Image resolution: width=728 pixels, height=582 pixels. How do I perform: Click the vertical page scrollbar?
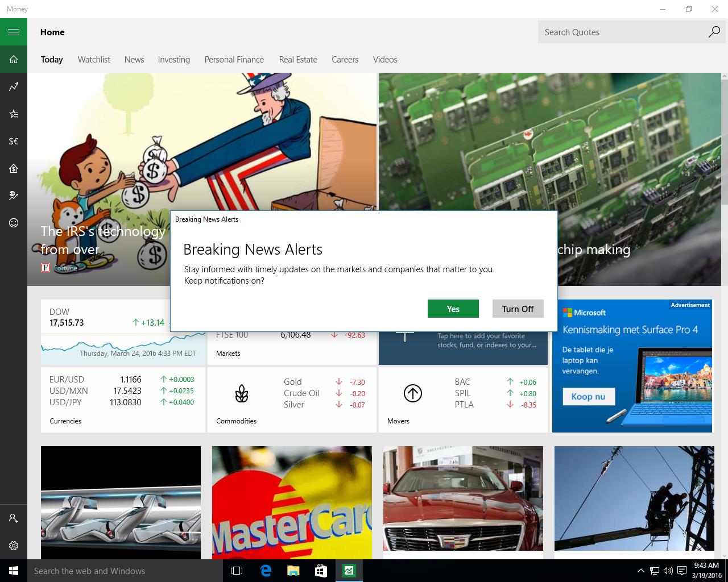(724, 142)
